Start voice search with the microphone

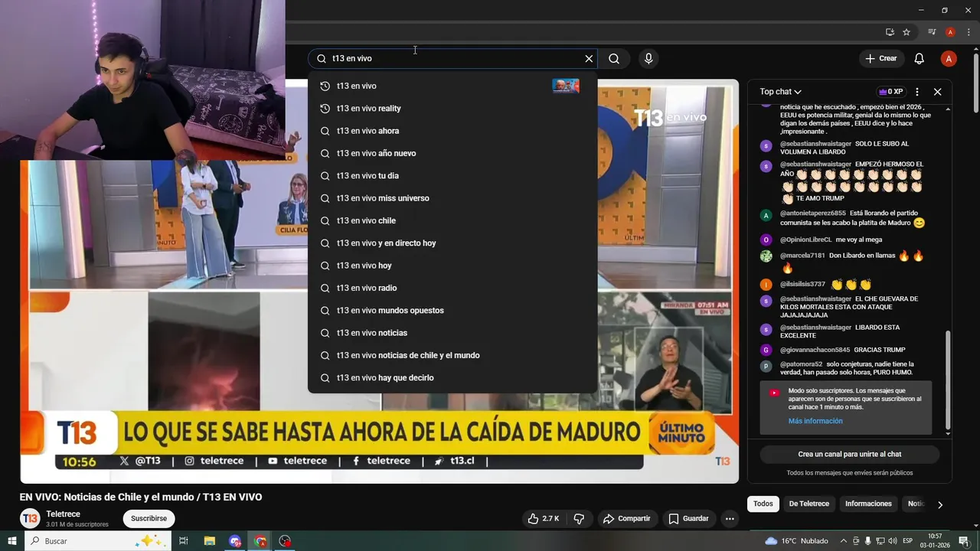(x=648, y=58)
